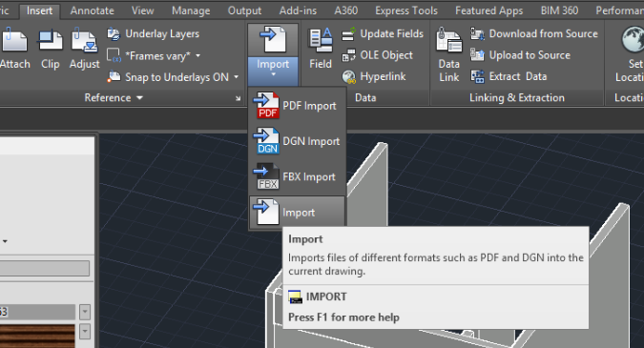This screenshot has height=348, width=644.
Task: Open Reference panel dialog launcher arrow
Action: [x=238, y=98]
